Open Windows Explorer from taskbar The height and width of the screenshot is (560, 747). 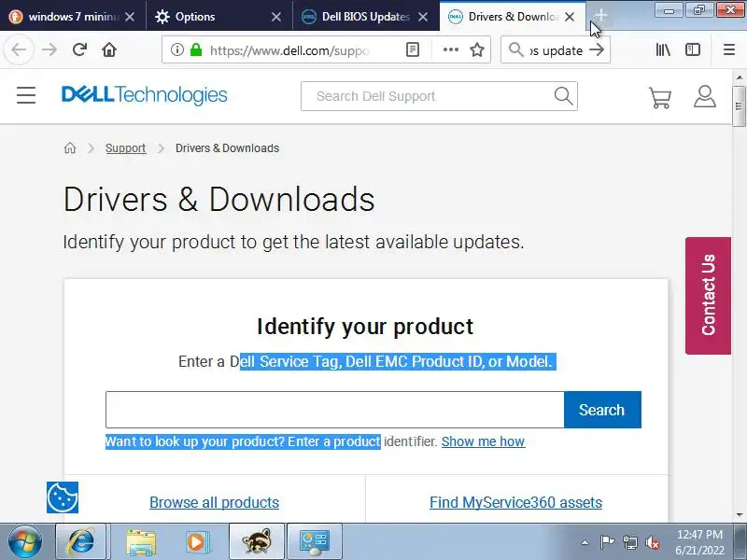click(141, 542)
